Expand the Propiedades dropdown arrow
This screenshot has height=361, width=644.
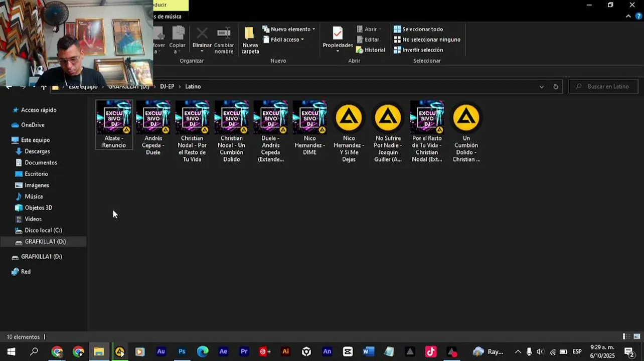338,51
